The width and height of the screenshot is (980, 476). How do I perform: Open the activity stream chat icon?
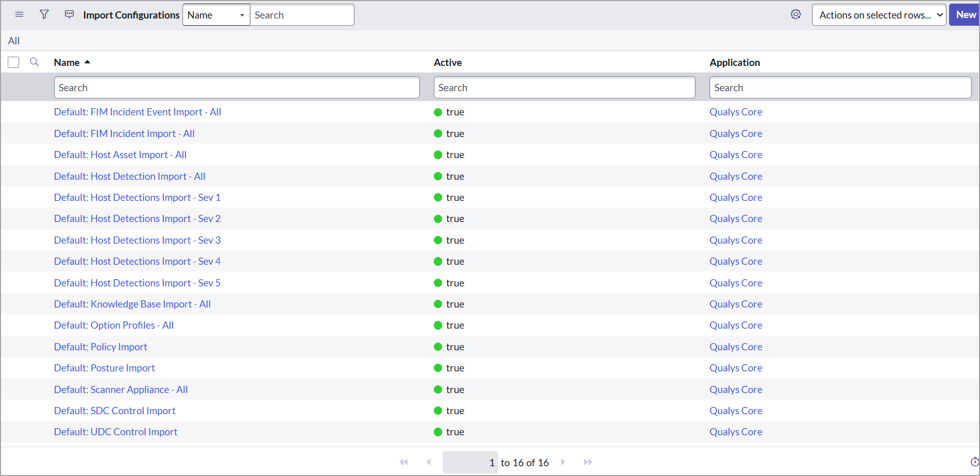coord(69,14)
